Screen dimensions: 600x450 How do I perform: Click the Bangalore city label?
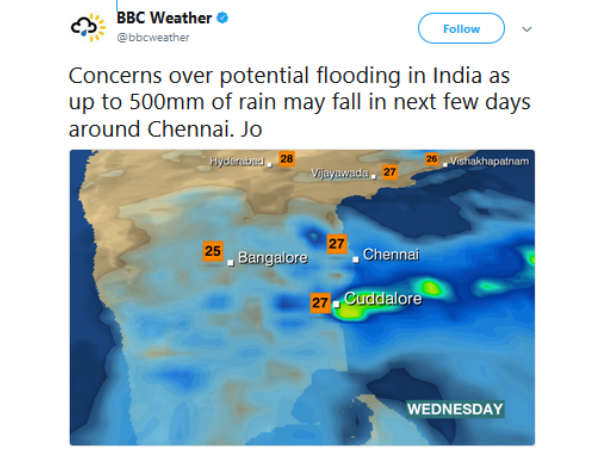tap(272, 258)
